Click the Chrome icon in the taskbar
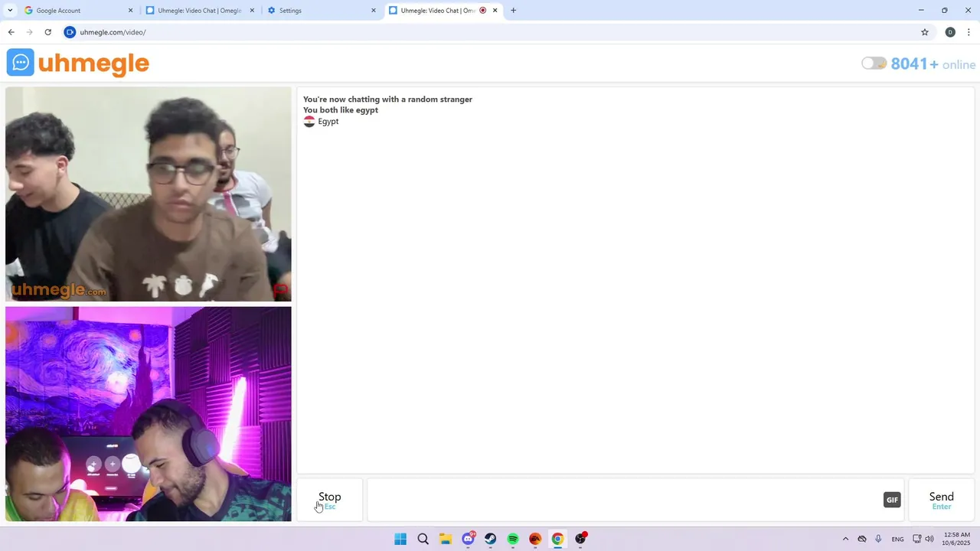The height and width of the screenshot is (551, 980). (x=557, y=539)
